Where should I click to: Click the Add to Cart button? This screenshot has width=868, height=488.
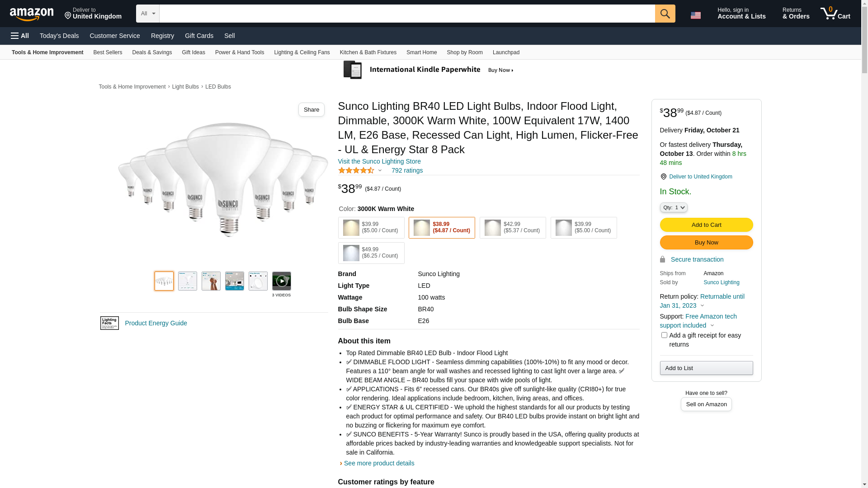(x=706, y=225)
